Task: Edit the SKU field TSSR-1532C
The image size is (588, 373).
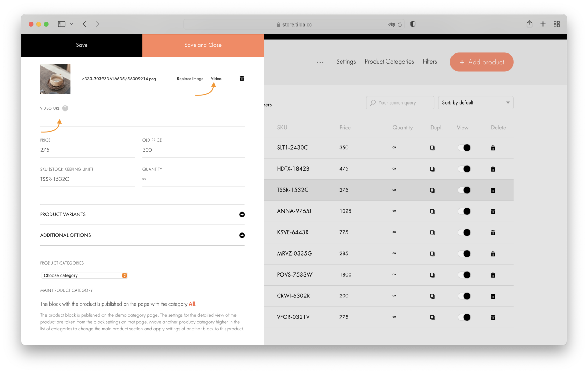Action: tap(87, 179)
